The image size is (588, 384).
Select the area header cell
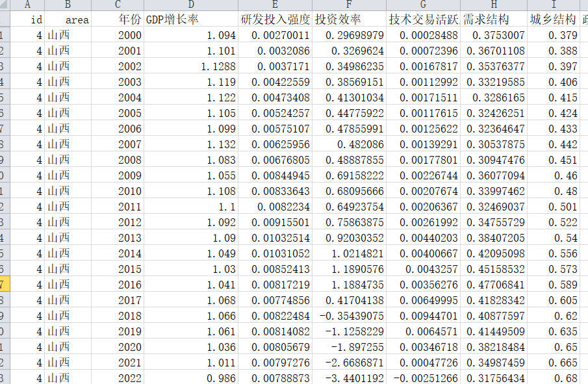point(68,19)
